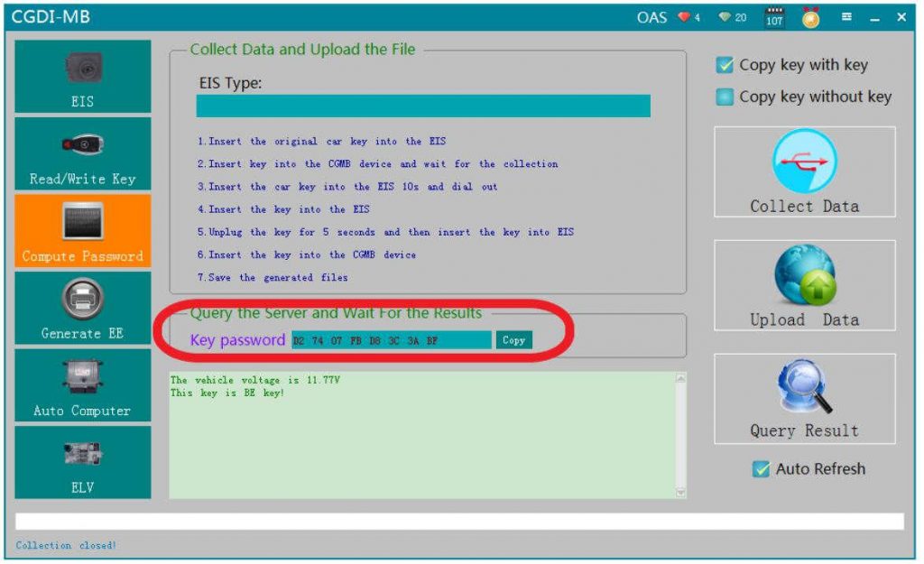Click step '1. Insert the original car key' text
The image size is (924, 564).
(322, 142)
